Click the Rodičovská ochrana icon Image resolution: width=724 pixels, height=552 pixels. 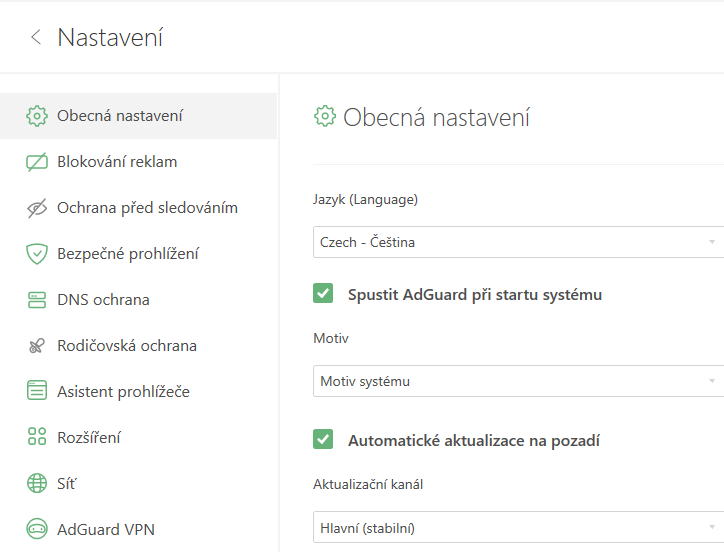(x=37, y=346)
